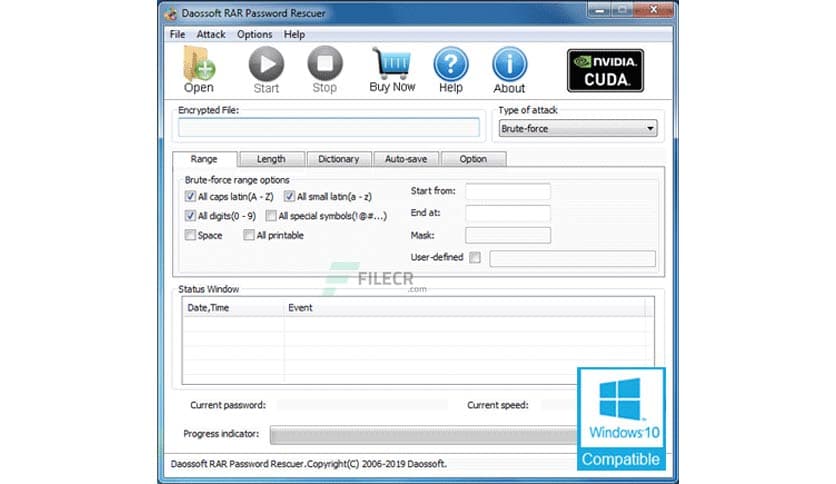Click the Current speed label
The image size is (836, 484).
pos(497,405)
